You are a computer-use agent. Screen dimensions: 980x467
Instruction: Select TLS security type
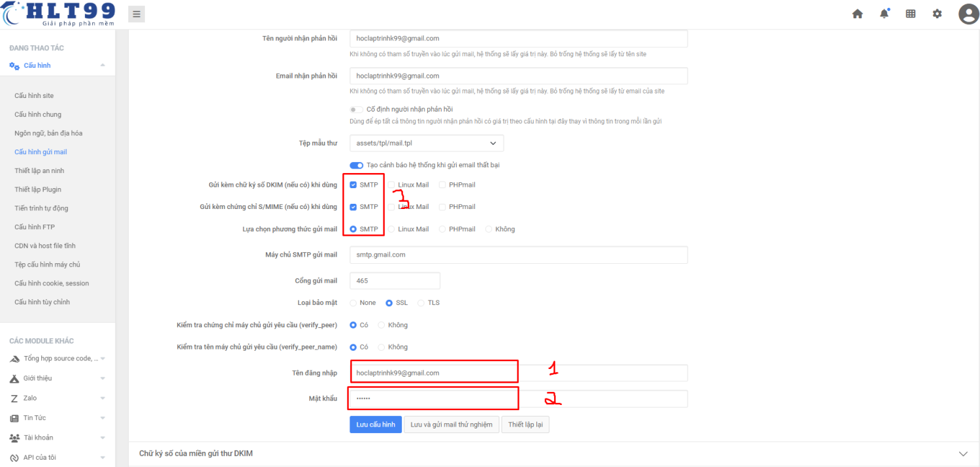(x=421, y=303)
